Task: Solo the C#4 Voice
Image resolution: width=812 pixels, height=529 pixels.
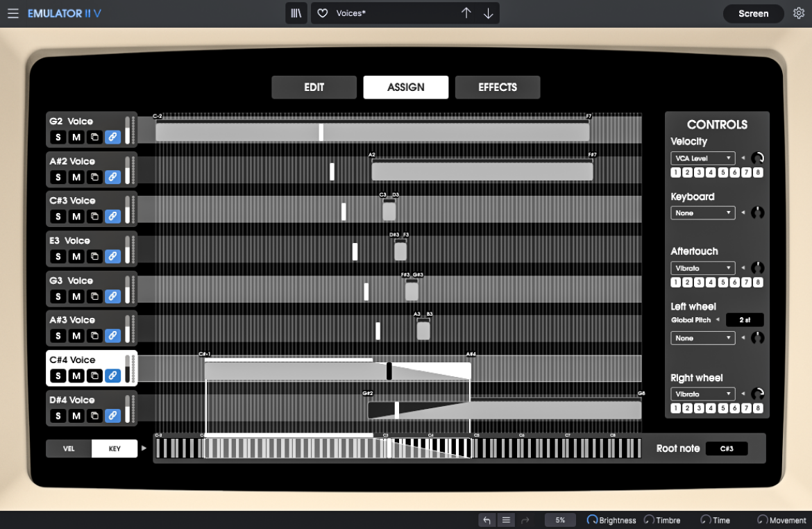Action: click(x=58, y=376)
